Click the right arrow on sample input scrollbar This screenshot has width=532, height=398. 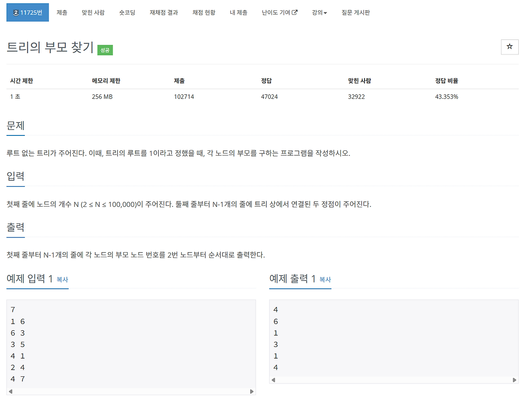pos(252,391)
